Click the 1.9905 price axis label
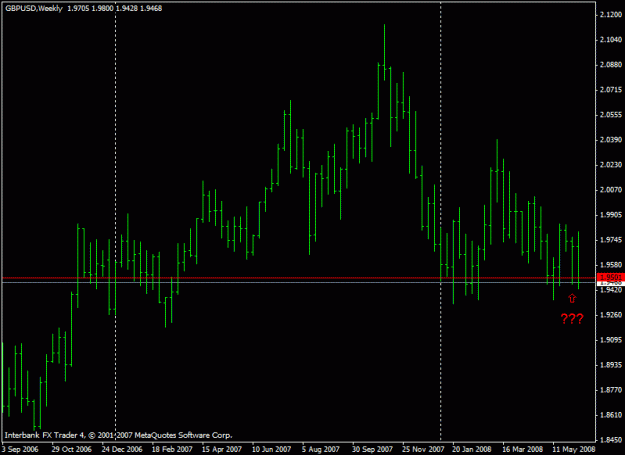625x455 pixels. (x=611, y=215)
